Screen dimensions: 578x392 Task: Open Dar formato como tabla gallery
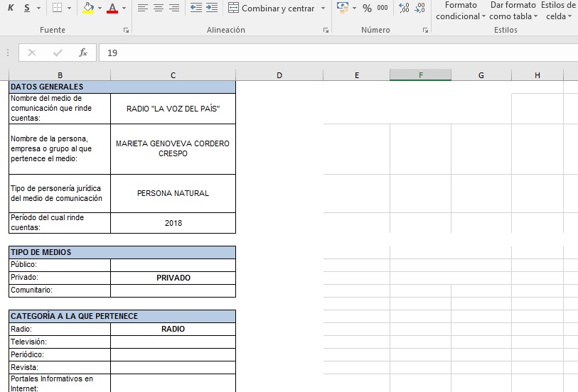(x=512, y=11)
